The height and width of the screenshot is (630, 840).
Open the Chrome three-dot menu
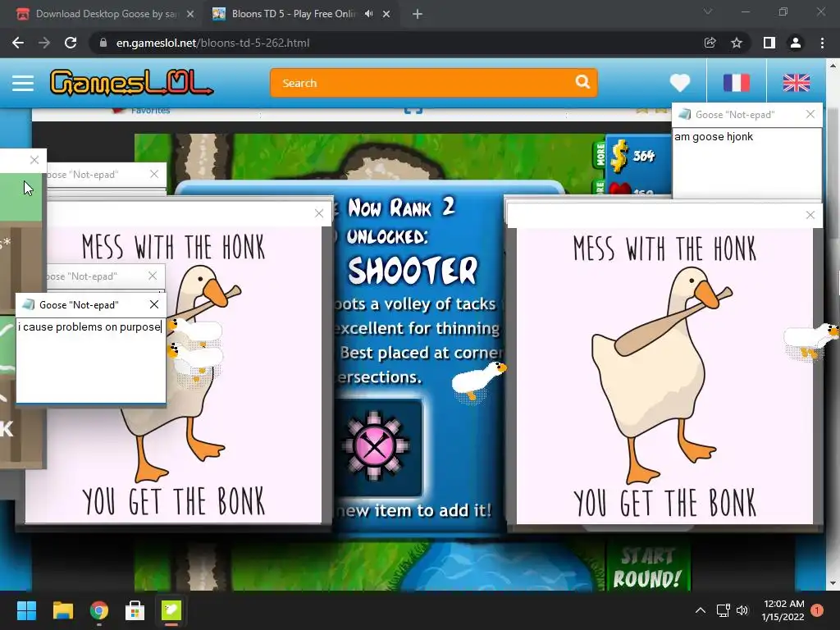click(822, 43)
